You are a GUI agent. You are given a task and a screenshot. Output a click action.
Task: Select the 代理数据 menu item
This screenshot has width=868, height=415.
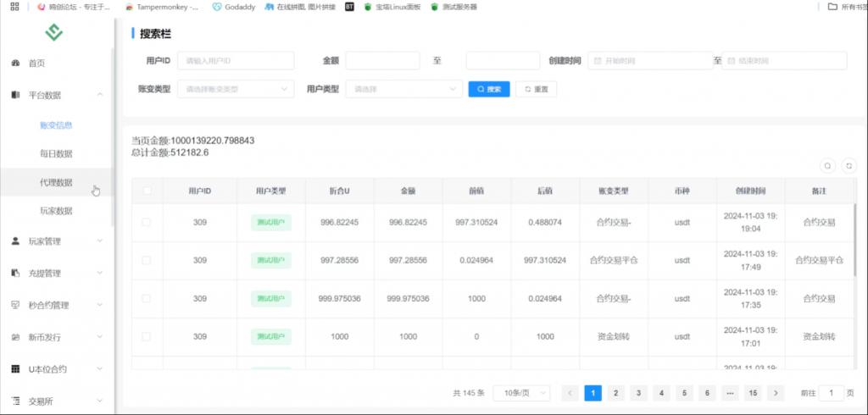click(x=56, y=183)
